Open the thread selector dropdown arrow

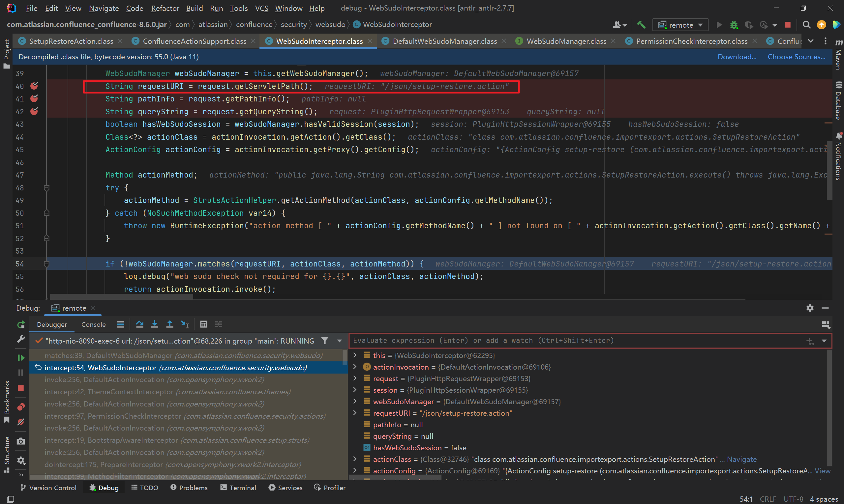[339, 341]
